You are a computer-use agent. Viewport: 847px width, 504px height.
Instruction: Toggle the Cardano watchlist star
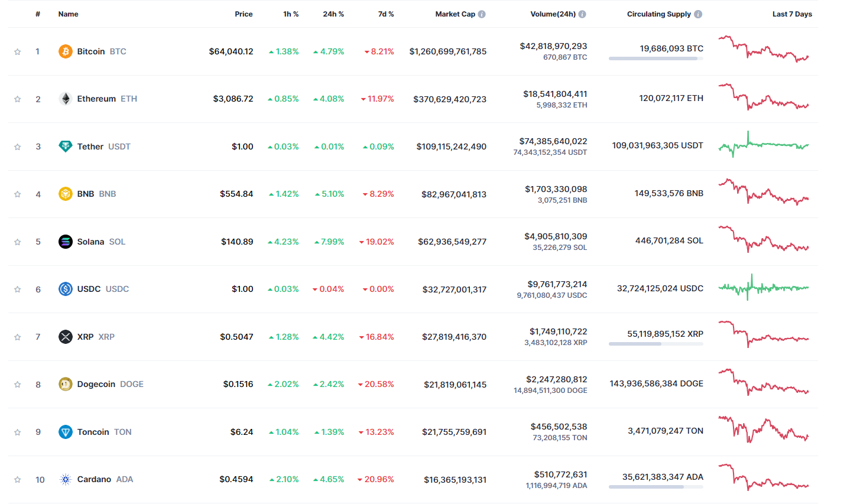coord(18,480)
